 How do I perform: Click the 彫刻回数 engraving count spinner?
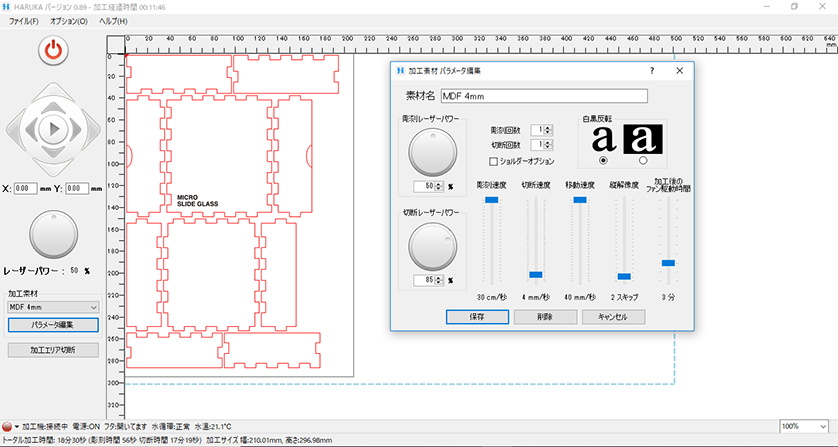tap(542, 130)
